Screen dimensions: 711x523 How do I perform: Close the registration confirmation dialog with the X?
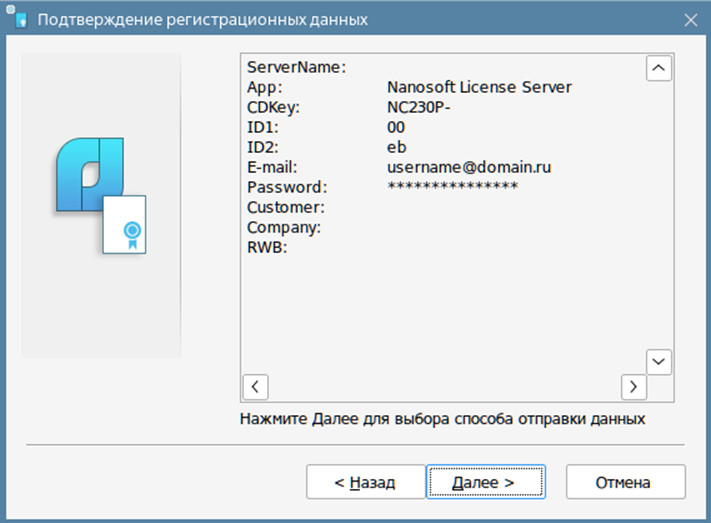691,20
